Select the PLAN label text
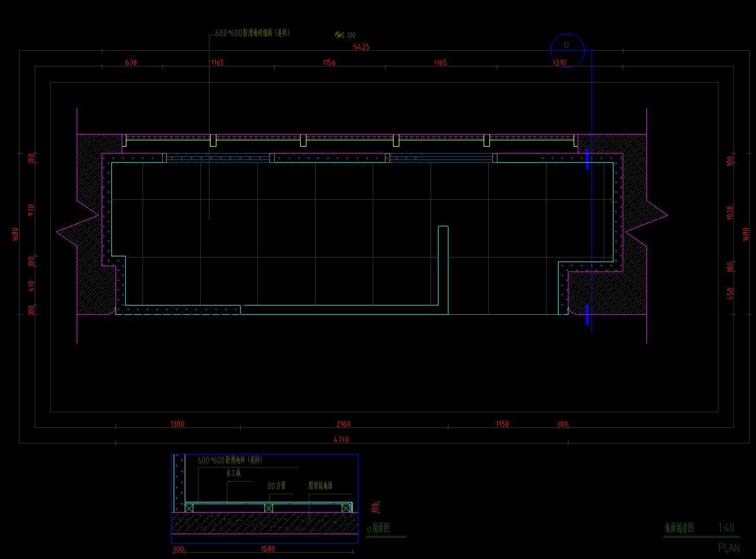Screen dimensions: 756x559 (x=728, y=547)
